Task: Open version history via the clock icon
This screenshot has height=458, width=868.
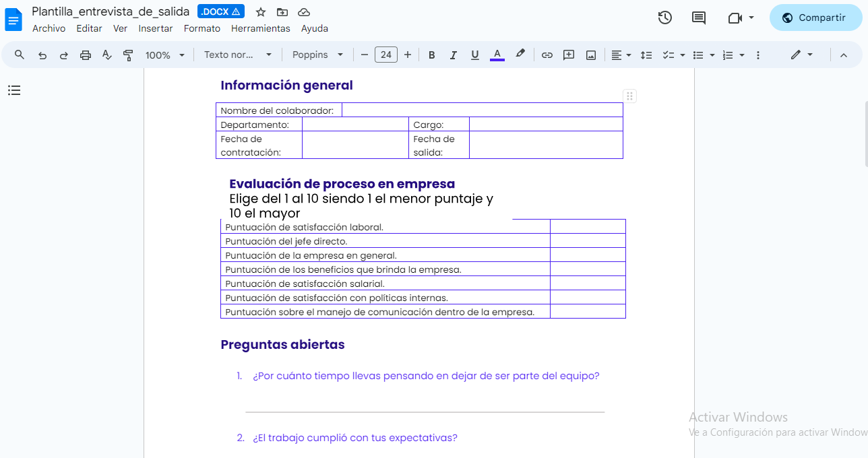Action: pos(664,18)
